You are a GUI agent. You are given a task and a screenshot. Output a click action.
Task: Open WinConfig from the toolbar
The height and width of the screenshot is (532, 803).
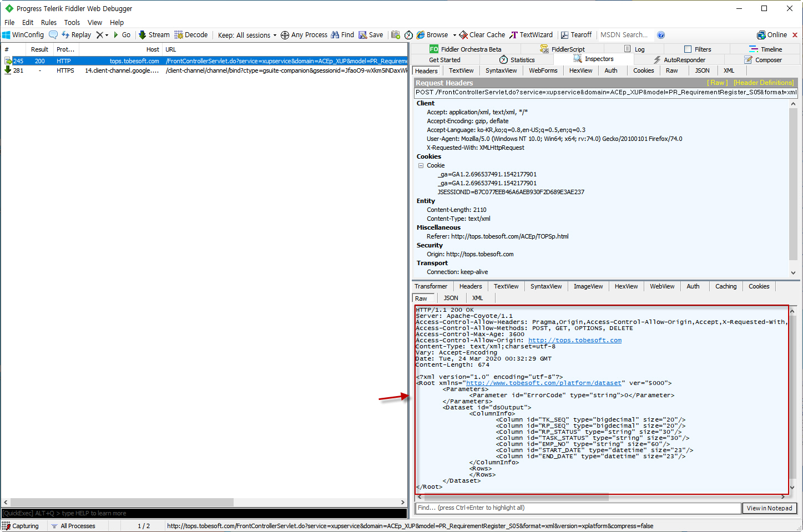point(23,34)
